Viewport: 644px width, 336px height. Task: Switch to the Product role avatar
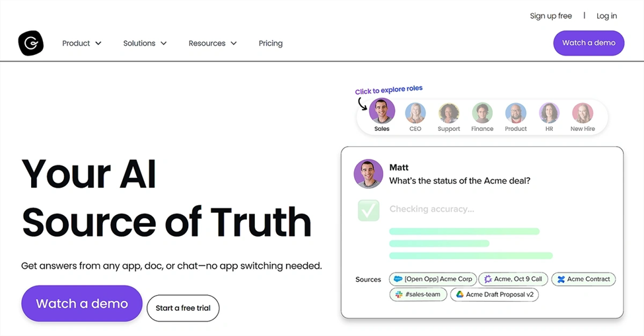[x=516, y=113]
